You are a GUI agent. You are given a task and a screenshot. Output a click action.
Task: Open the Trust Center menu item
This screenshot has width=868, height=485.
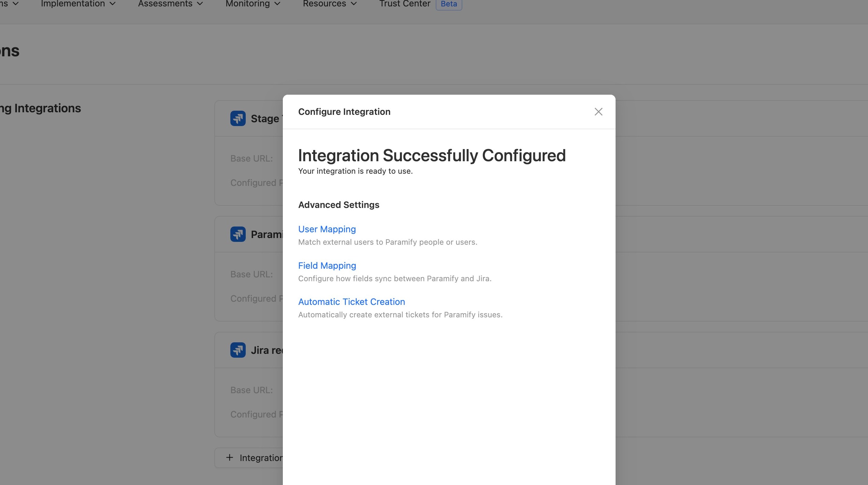(x=405, y=4)
